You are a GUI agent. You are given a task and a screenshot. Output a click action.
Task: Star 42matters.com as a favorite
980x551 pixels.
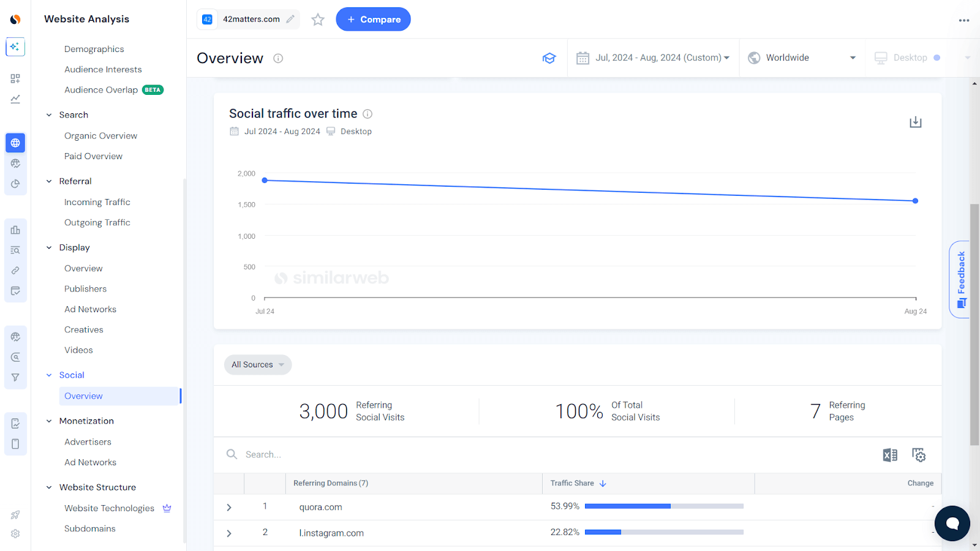[317, 19]
